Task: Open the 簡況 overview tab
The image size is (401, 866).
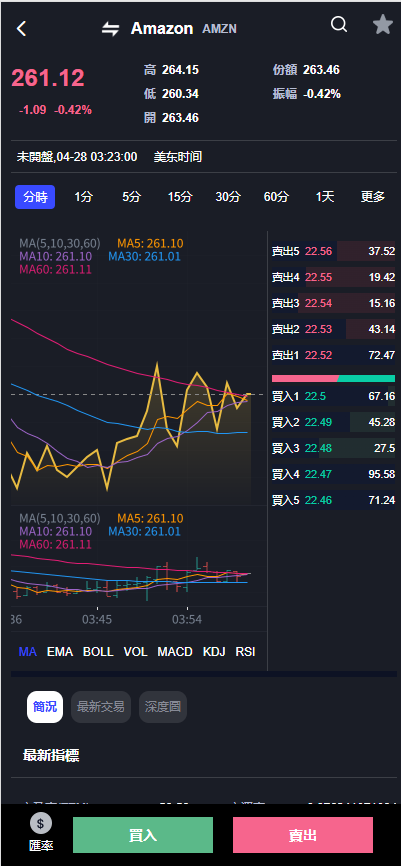Action: (x=45, y=707)
